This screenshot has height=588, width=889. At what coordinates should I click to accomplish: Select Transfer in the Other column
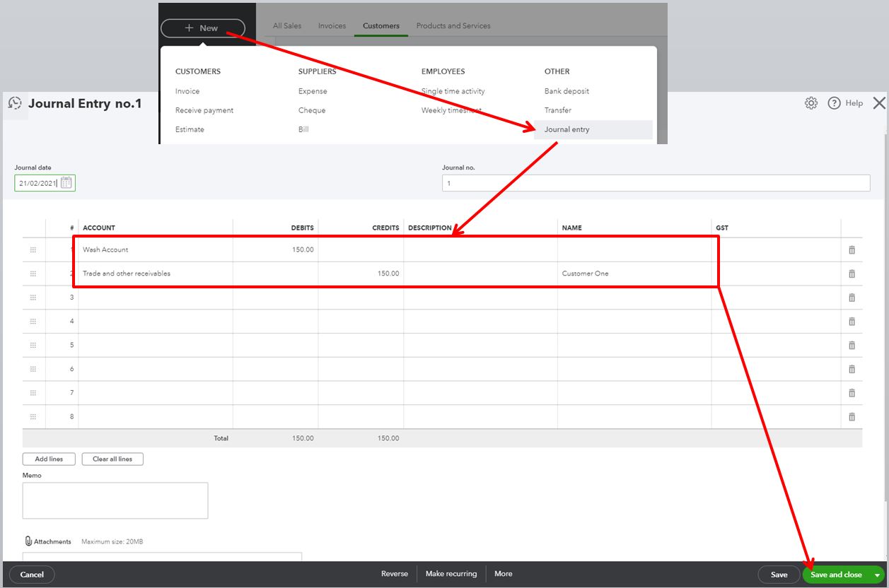[558, 110]
